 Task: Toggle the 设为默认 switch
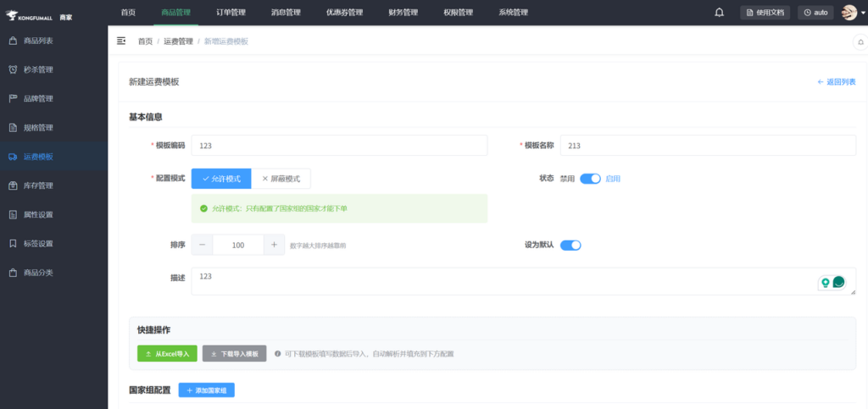click(x=570, y=246)
